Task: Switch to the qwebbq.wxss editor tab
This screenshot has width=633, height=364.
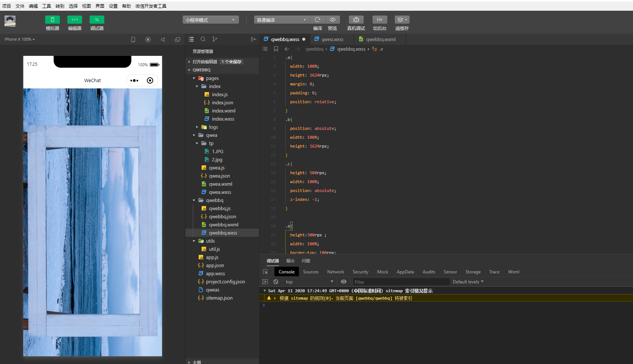Action: tap(285, 39)
